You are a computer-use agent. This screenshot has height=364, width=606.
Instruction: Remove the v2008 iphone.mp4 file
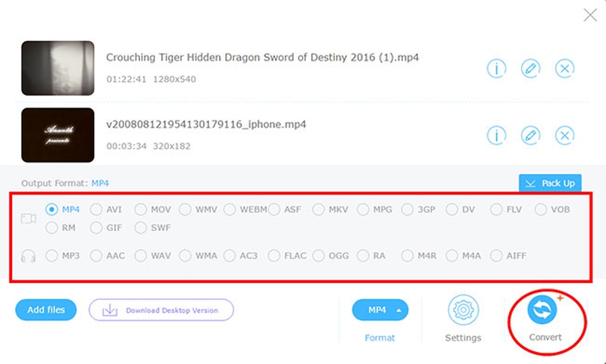(x=564, y=135)
